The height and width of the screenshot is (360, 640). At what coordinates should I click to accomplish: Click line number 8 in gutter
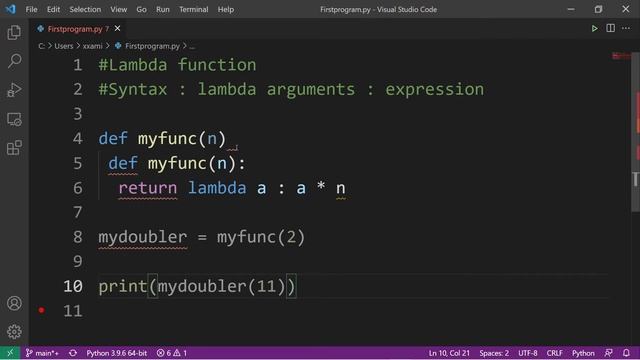click(x=78, y=237)
